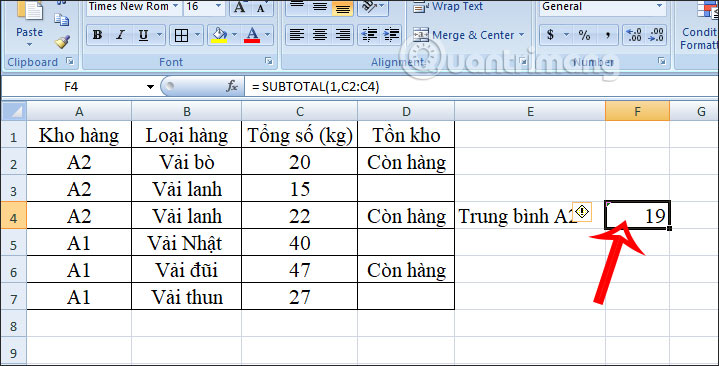This screenshot has height=366, width=719.
Task: Click the Copy icon in Clipboard group
Action: click(61, 19)
